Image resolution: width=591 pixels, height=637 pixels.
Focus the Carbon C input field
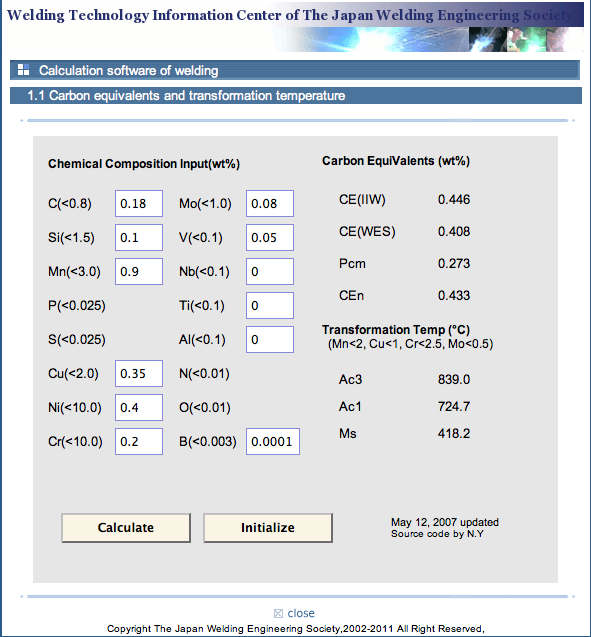(x=139, y=204)
